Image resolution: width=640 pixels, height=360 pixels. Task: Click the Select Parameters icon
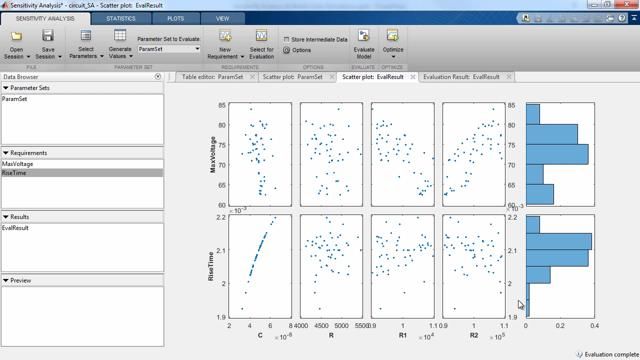86,36
